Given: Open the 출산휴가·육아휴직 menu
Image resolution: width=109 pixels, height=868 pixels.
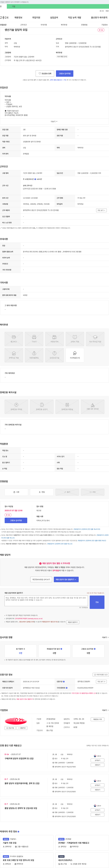Looking at the screenshot, I should pyautogui.click(x=99, y=18).
